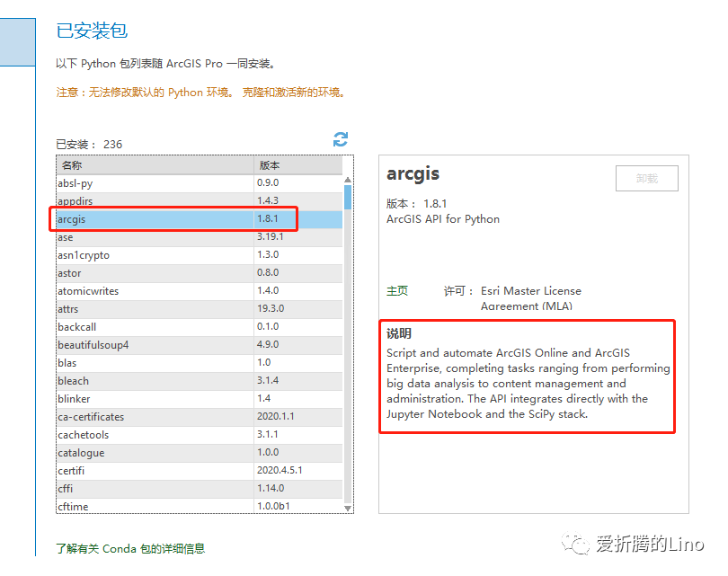Select the asn1crypto package row
Viewport: 728px width, 576px height.
[200, 255]
